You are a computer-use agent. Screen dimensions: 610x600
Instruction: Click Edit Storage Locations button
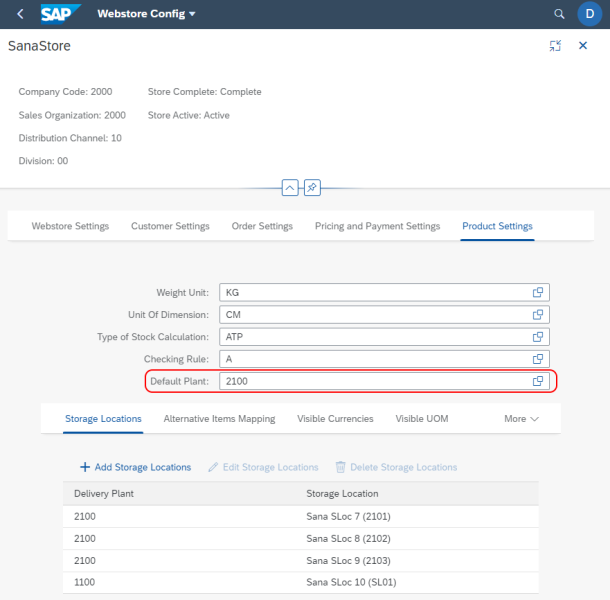click(263, 467)
